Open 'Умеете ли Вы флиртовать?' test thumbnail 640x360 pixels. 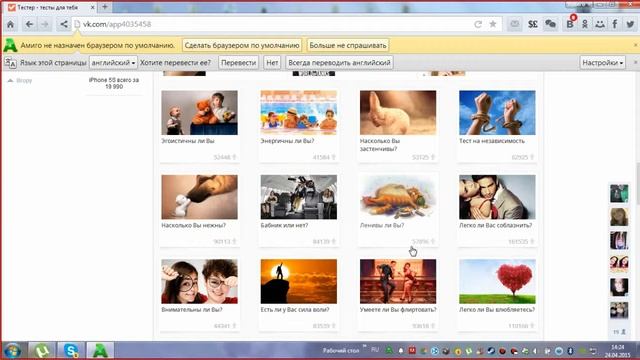point(398,281)
